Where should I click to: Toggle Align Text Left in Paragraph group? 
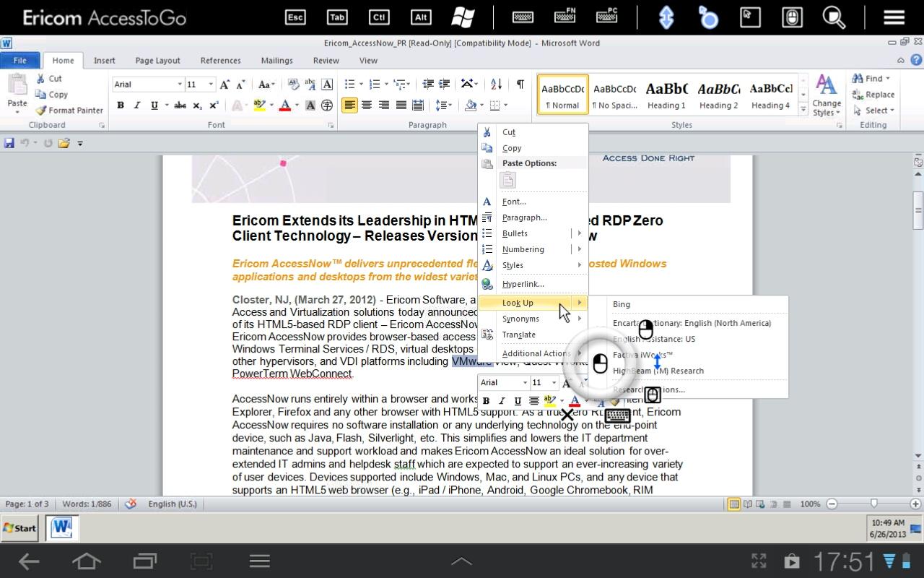[x=349, y=105]
